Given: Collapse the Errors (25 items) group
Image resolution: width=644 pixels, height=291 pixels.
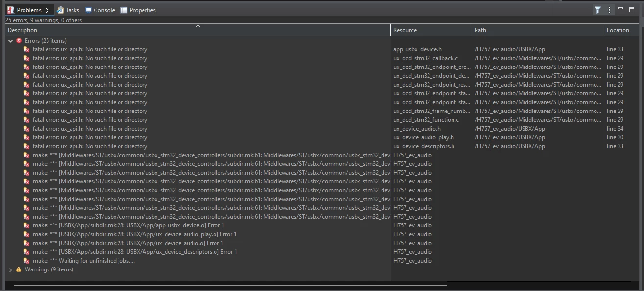Looking at the screenshot, I should [x=11, y=41].
